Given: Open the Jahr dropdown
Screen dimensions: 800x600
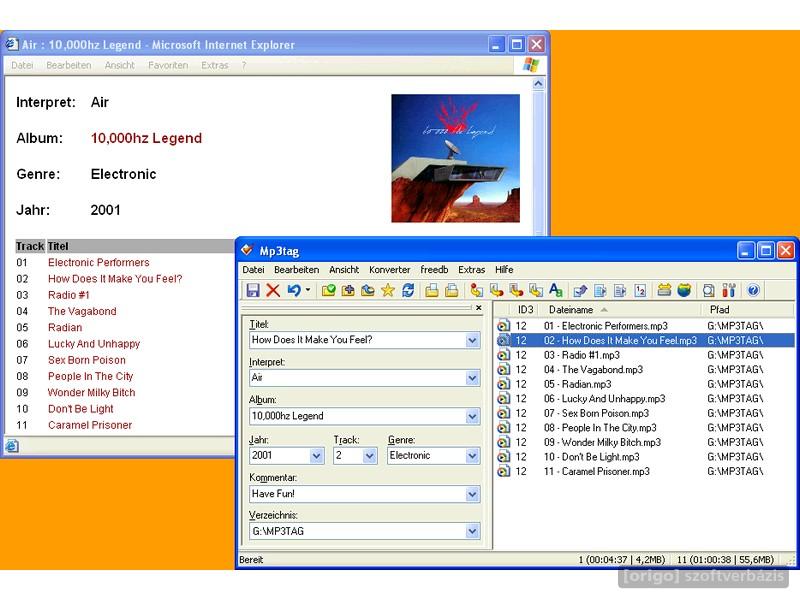Looking at the screenshot, I should 316,456.
